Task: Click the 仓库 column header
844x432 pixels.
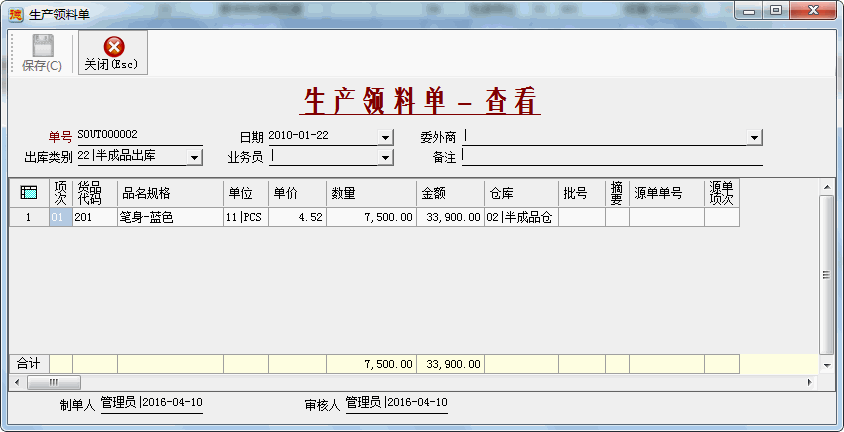Action: [522, 193]
